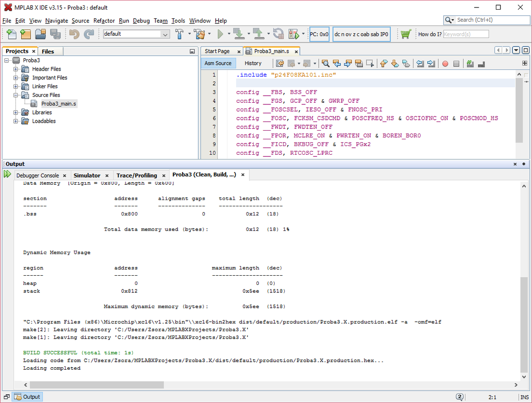Click the Output button in status bar
This screenshot has width=532, height=403.
[x=27, y=397]
